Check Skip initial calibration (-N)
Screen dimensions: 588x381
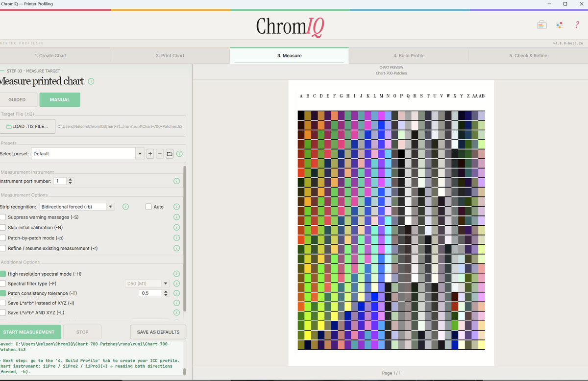(3, 228)
